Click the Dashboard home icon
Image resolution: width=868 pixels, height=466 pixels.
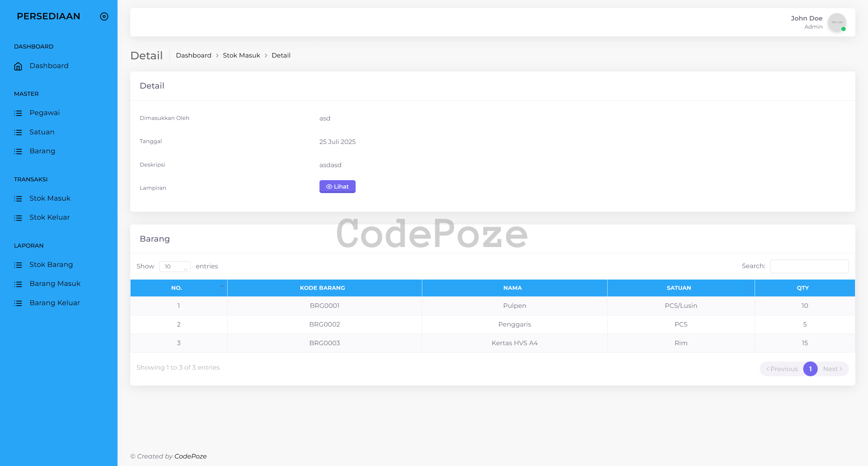[18, 66]
